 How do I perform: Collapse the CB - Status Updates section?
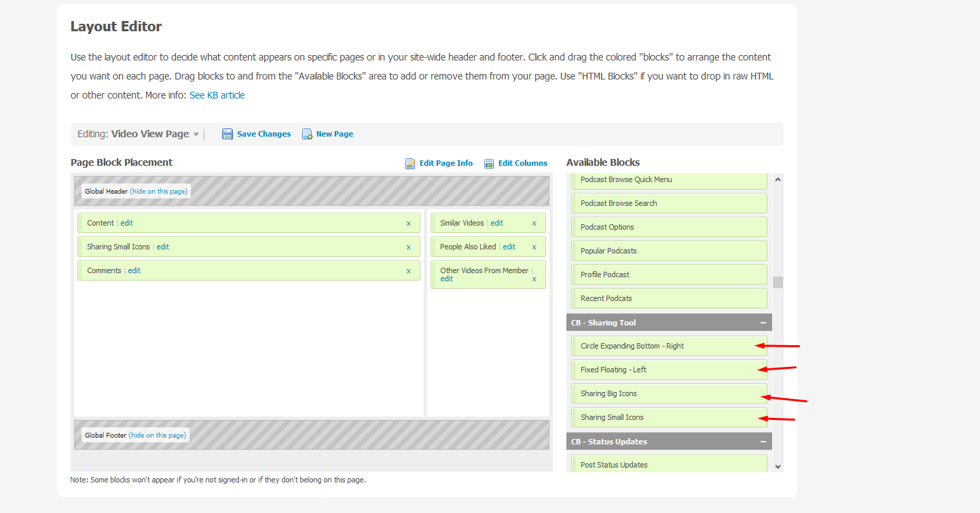763,442
